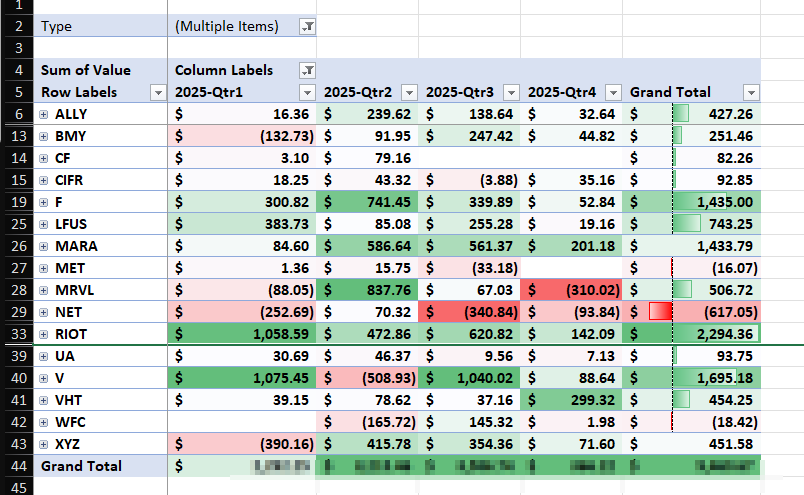Click the plus icon beside XYZ
Screen dimensions: 804x495
click(x=44, y=443)
